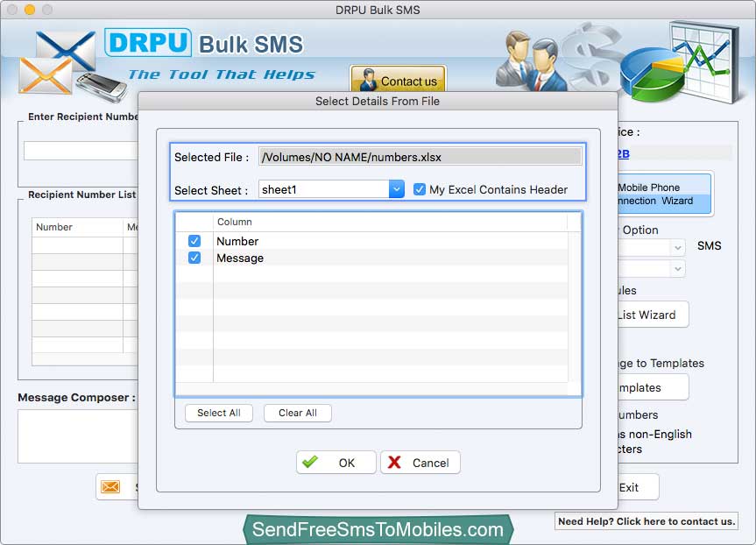
Task: Click the macOS close window button
Action: 12,9
